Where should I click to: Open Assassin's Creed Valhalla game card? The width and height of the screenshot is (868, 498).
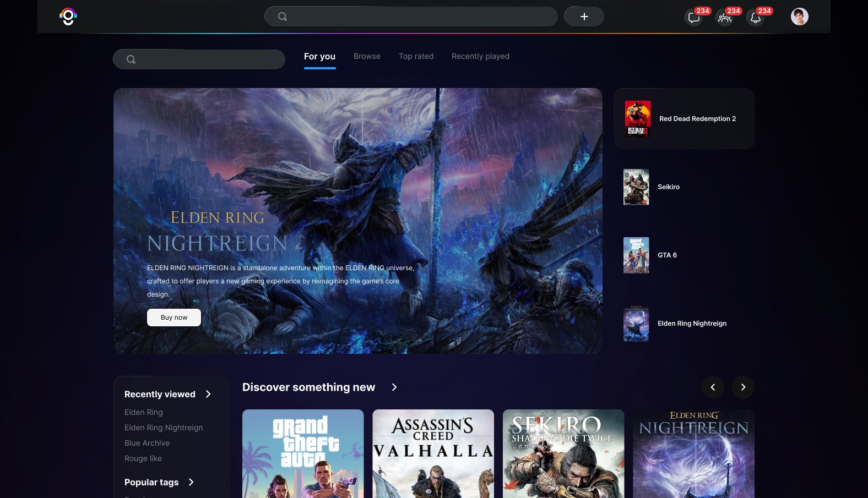point(433,453)
